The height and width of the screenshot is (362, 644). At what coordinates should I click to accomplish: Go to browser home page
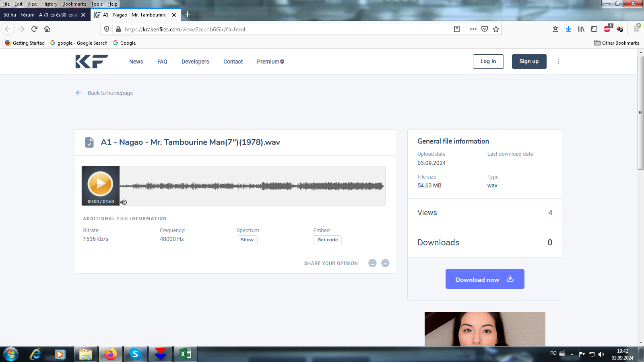[x=47, y=29]
